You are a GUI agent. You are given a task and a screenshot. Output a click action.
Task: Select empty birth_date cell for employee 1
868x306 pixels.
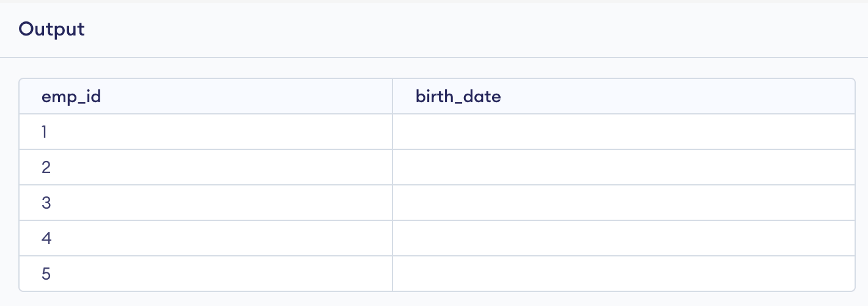(x=623, y=132)
